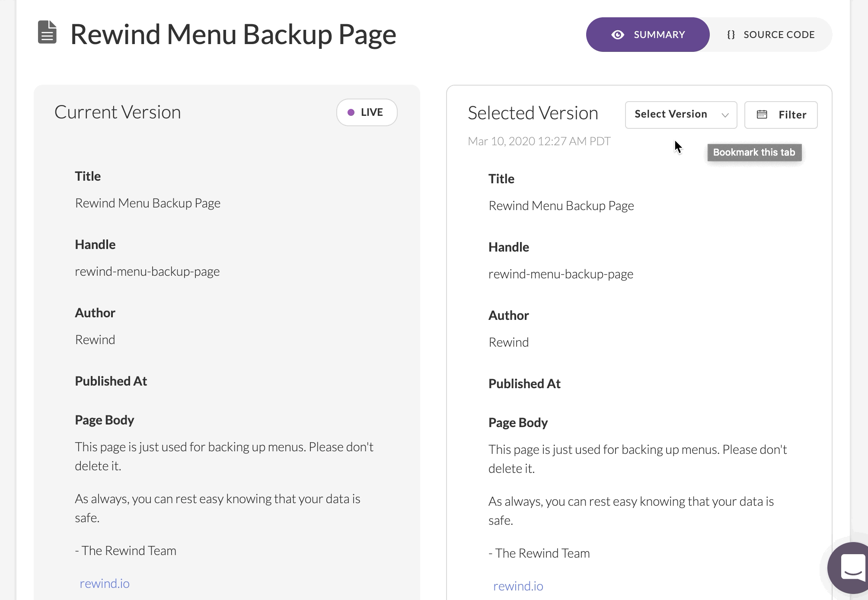Click the eye icon in SUMMARY tab
The height and width of the screenshot is (600, 868).
(618, 35)
